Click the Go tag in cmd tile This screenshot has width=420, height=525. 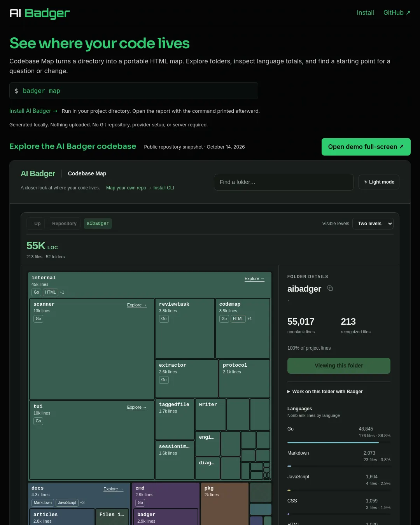tap(140, 503)
